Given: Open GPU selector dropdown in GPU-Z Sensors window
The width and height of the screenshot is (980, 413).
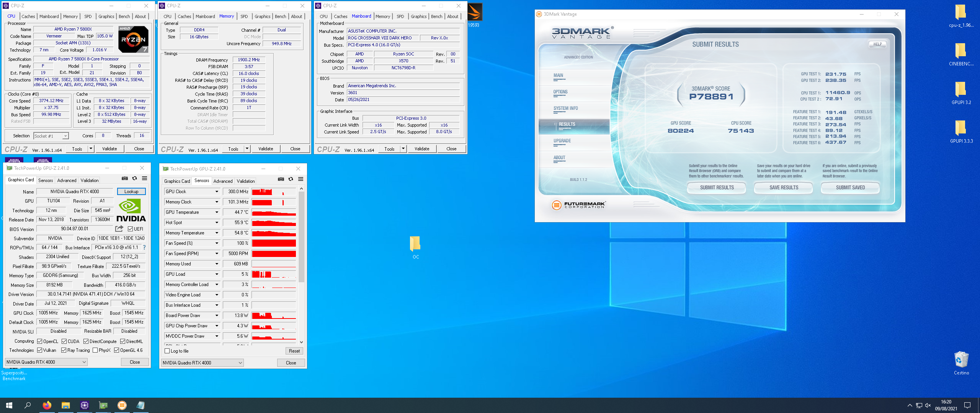Looking at the screenshot, I should (x=203, y=363).
